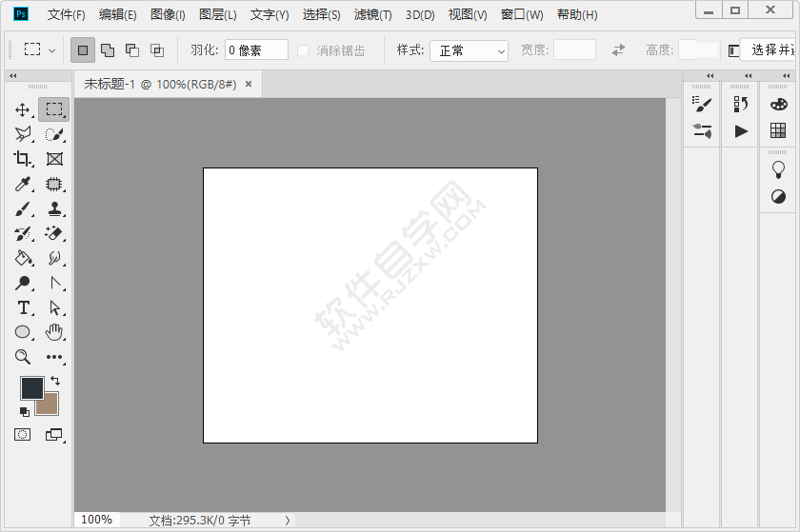Image resolution: width=800 pixels, height=532 pixels.
Task: Select the Clone Stamp tool
Action: click(54, 208)
